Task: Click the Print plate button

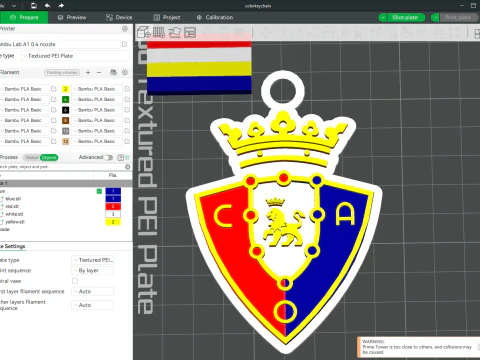Action: pyautogui.click(x=458, y=17)
